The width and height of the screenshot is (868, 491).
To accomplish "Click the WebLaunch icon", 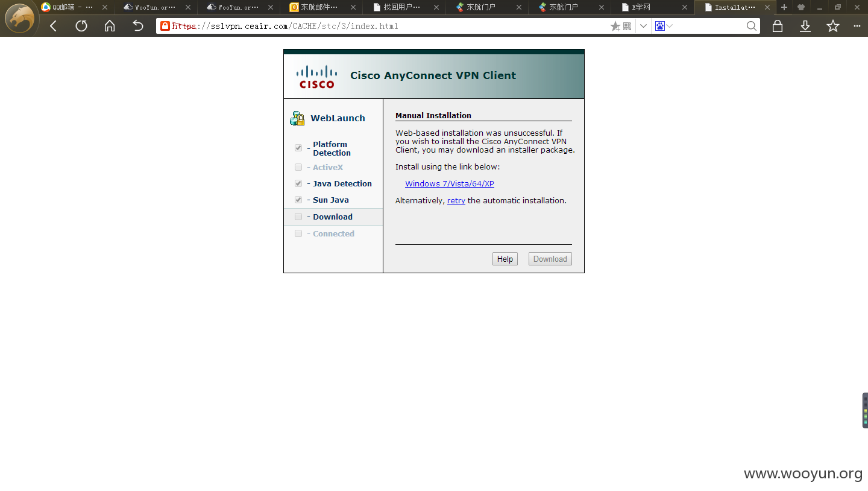I will (x=297, y=118).
